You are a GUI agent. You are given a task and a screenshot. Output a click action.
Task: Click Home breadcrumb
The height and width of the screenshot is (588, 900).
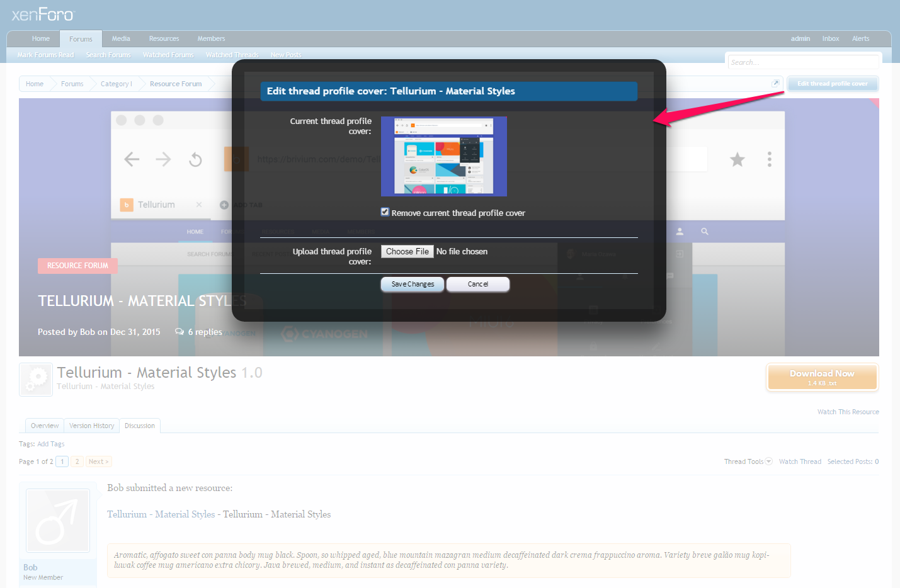(35, 84)
